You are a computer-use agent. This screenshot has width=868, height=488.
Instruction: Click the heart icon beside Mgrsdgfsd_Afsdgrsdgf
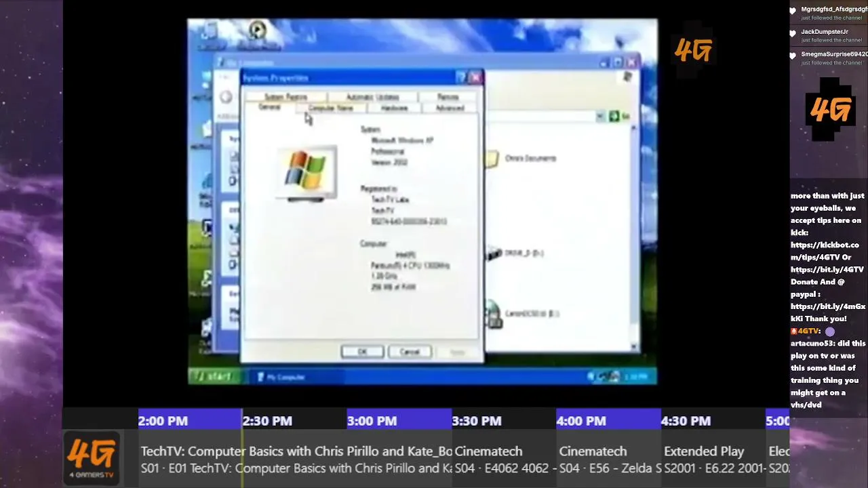tap(793, 11)
